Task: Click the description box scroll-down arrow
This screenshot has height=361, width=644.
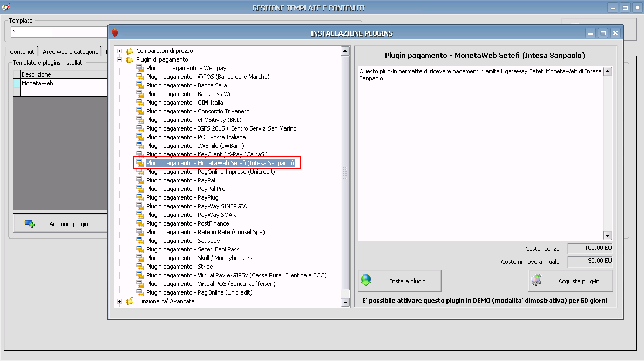Action: 607,236
